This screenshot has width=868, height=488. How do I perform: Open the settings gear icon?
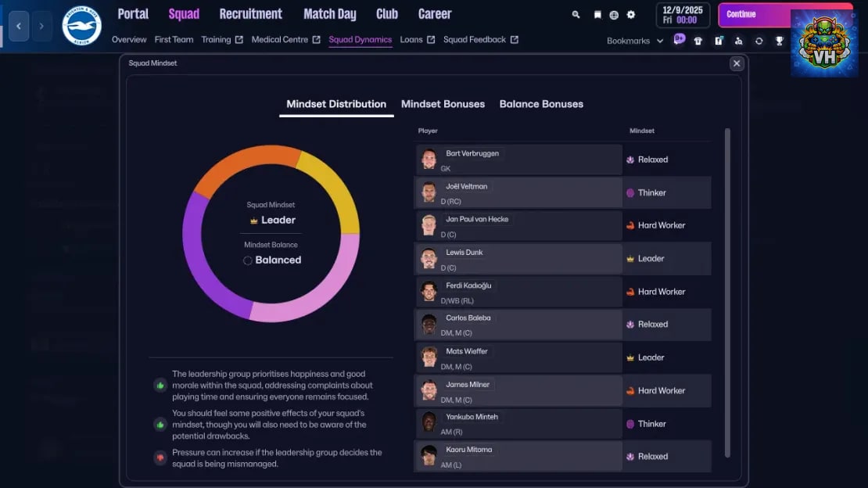631,15
